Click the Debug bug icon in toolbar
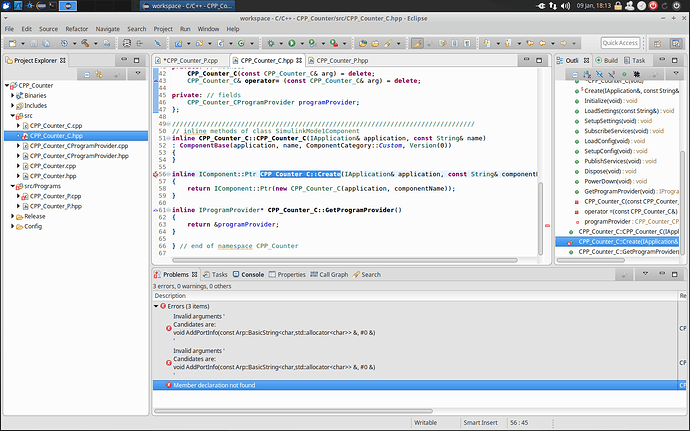 click(x=271, y=43)
